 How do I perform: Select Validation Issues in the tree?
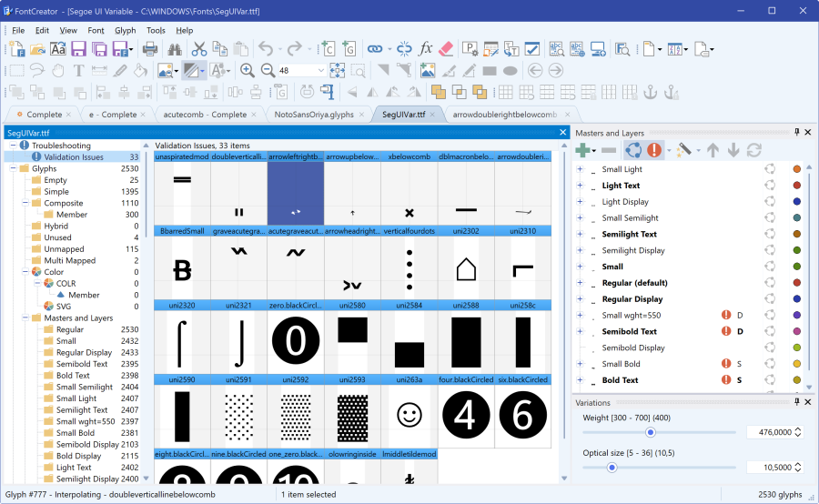(73, 156)
